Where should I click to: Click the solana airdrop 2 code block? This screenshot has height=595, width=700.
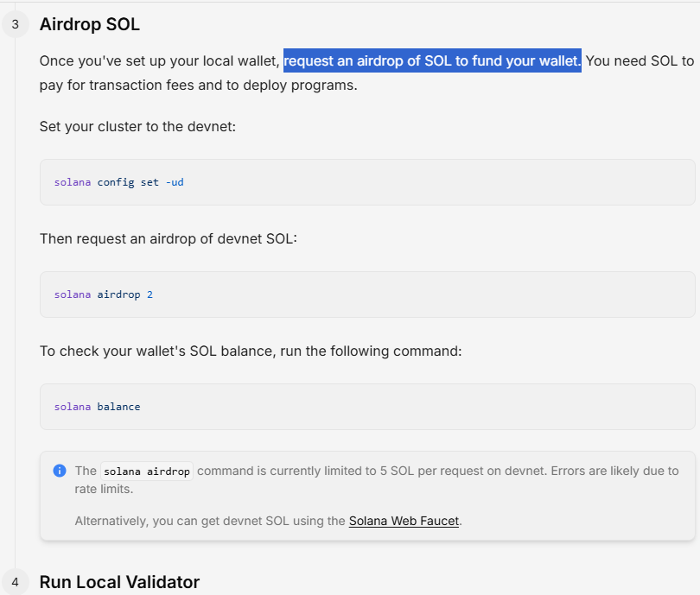click(367, 294)
